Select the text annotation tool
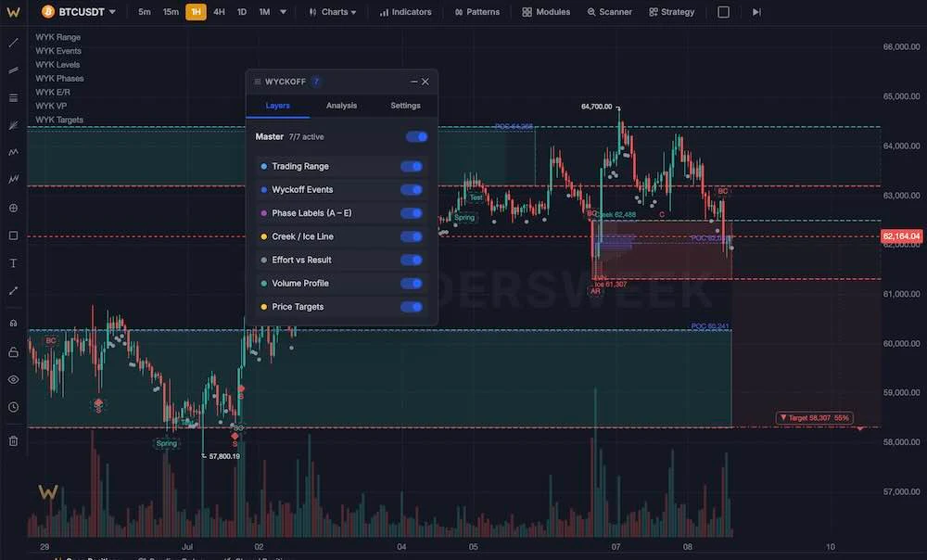The image size is (927, 560). pos(13,263)
